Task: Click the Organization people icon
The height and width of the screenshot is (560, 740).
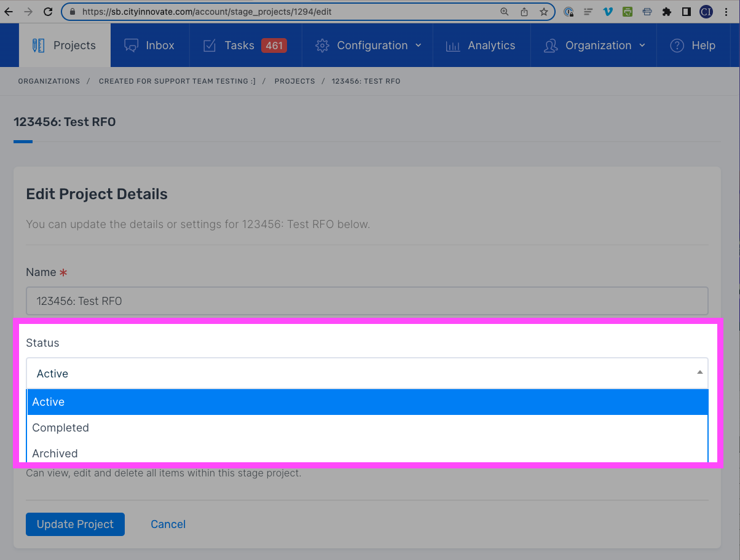Action: (x=551, y=45)
